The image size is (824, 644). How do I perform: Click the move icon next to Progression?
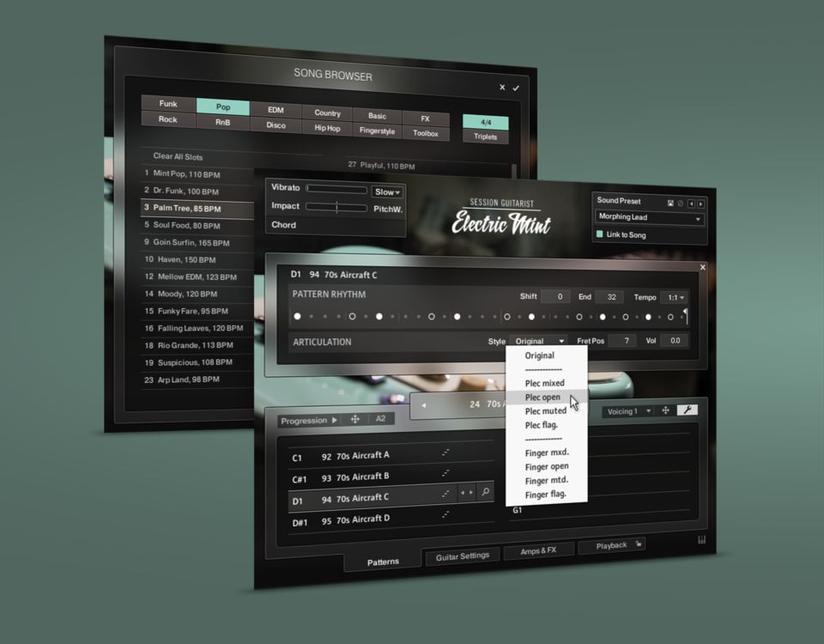(354, 420)
